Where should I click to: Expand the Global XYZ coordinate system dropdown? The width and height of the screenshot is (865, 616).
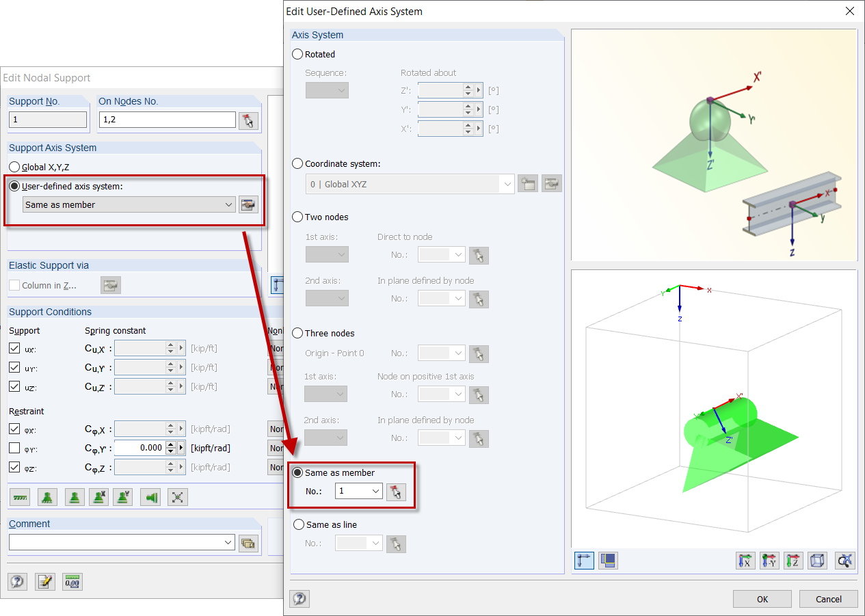pos(507,183)
